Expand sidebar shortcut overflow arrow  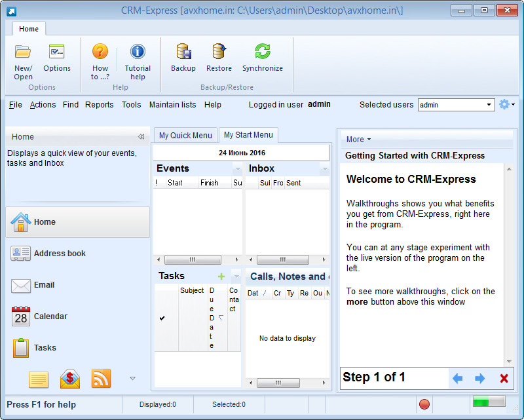point(132,378)
